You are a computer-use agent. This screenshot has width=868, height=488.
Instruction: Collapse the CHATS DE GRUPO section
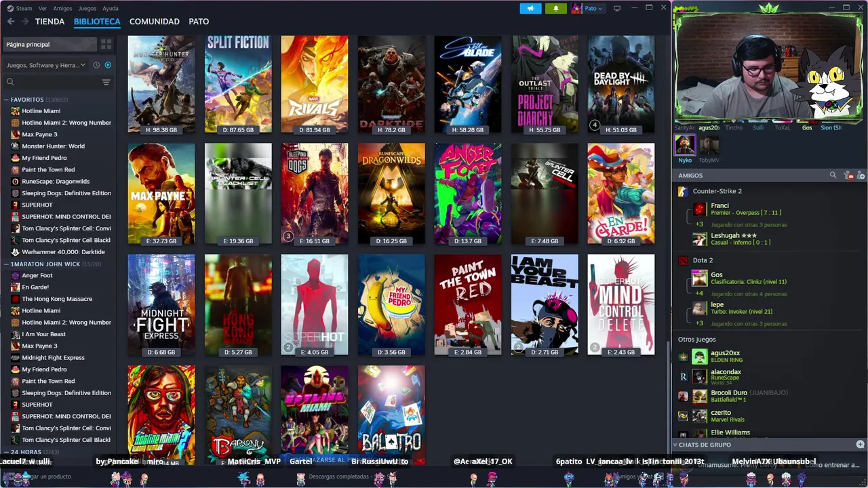tap(675, 445)
